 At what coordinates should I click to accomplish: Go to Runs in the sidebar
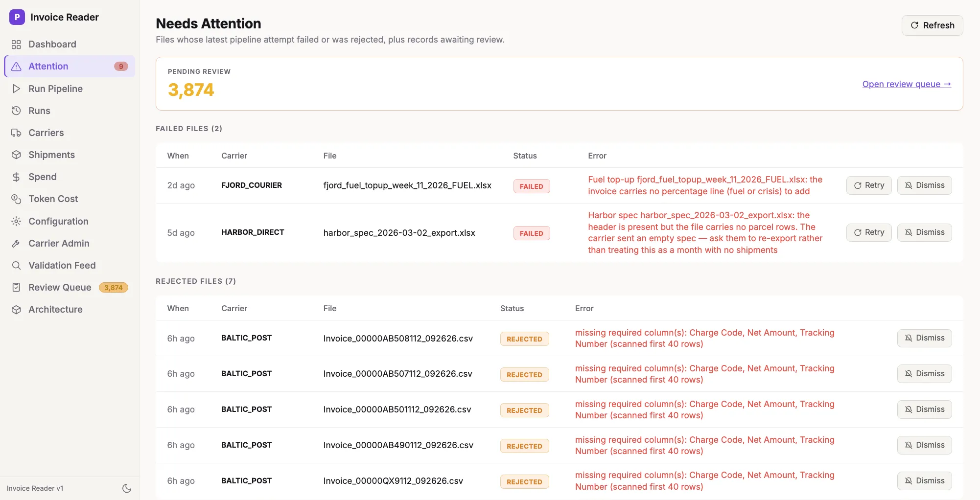[70, 111]
